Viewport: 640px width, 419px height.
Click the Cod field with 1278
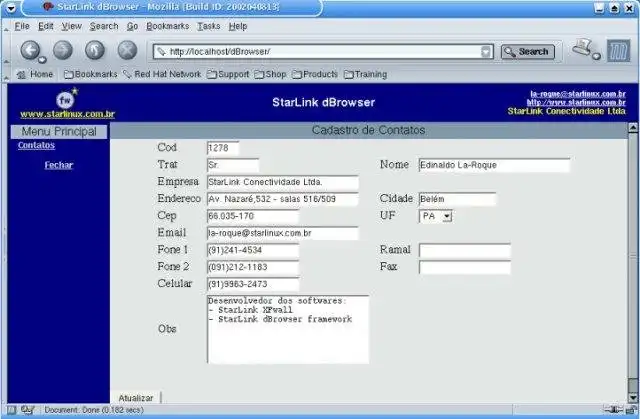tap(223, 148)
